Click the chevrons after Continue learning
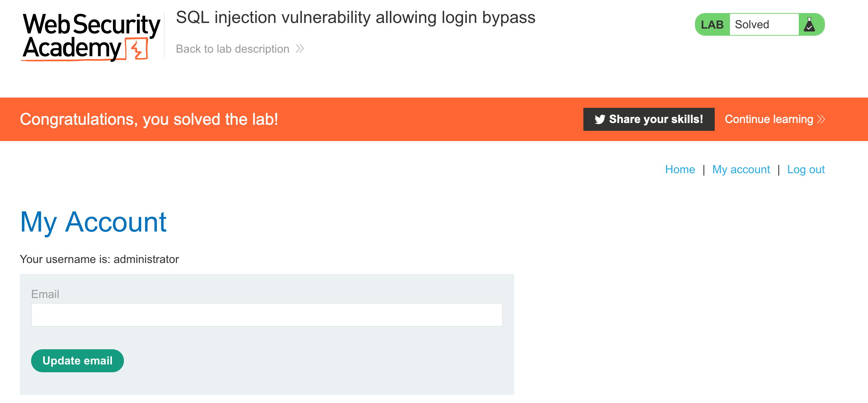Image resolution: width=868 pixels, height=403 pixels. [821, 119]
